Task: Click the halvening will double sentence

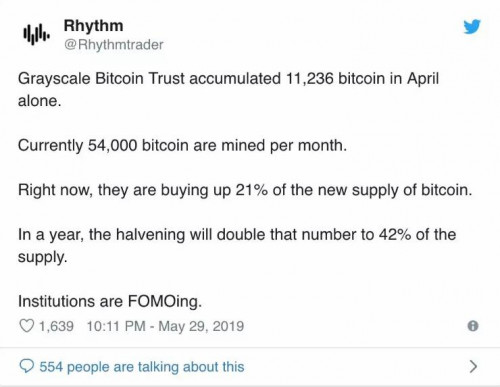Action: click(x=237, y=246)
